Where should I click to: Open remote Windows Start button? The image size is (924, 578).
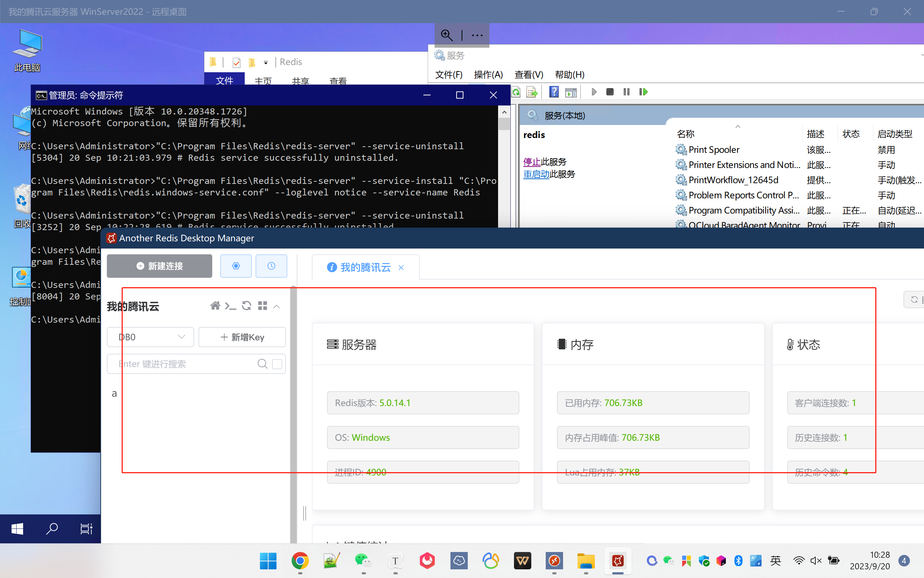click(x=18, y=529)
